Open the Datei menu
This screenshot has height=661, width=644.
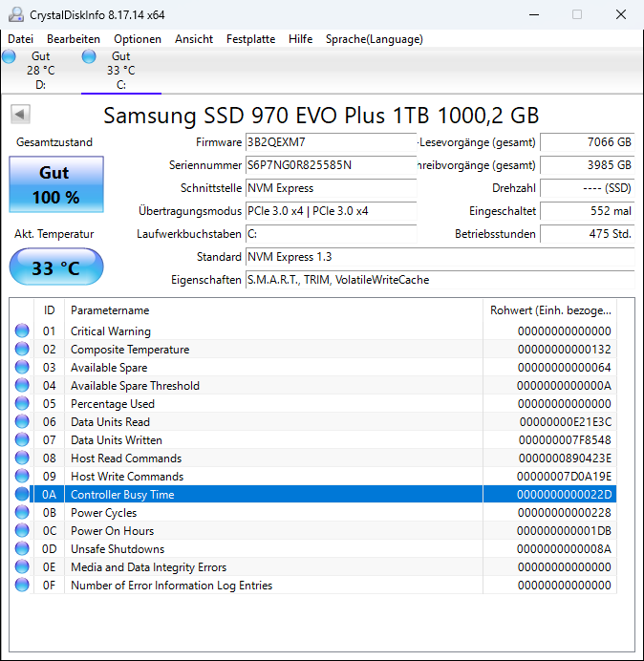pyautogui.click(x=20, y=39)
